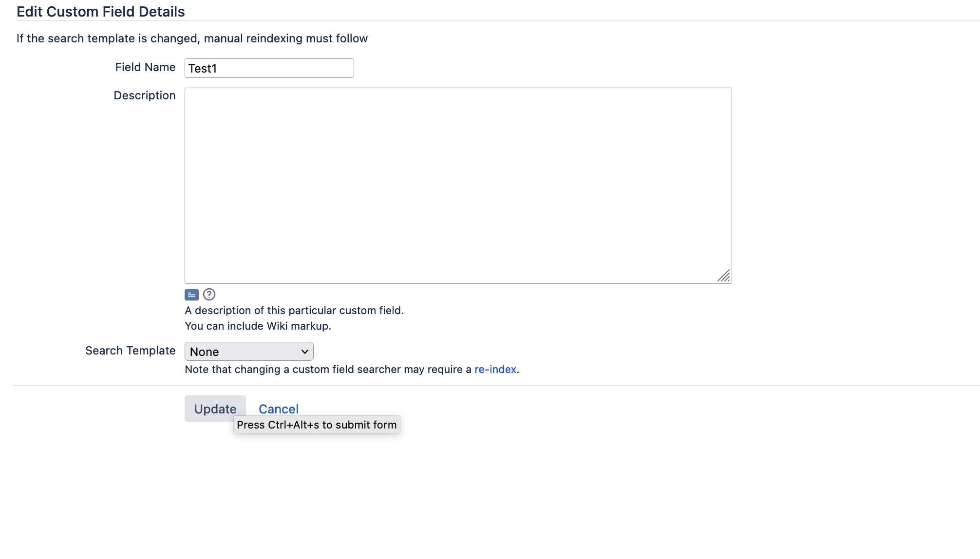Viewport: 980px width, 559px height.
Task: Click the Search Template chevron arrow
Action: (305, 352)
